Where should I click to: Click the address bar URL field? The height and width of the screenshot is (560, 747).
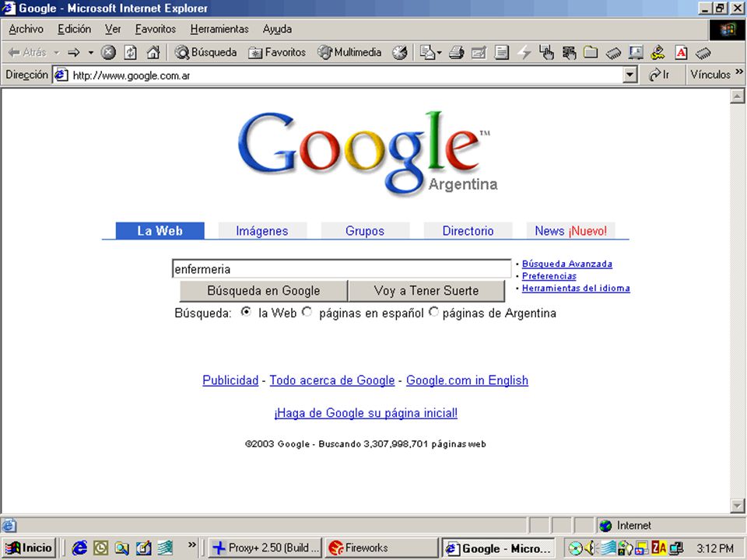click(x=338, y=75)
